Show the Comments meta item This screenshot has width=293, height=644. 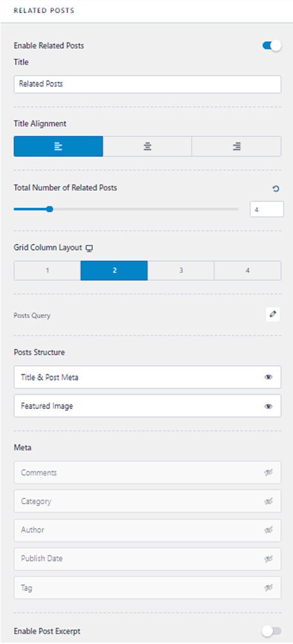[x=269, y=473]
